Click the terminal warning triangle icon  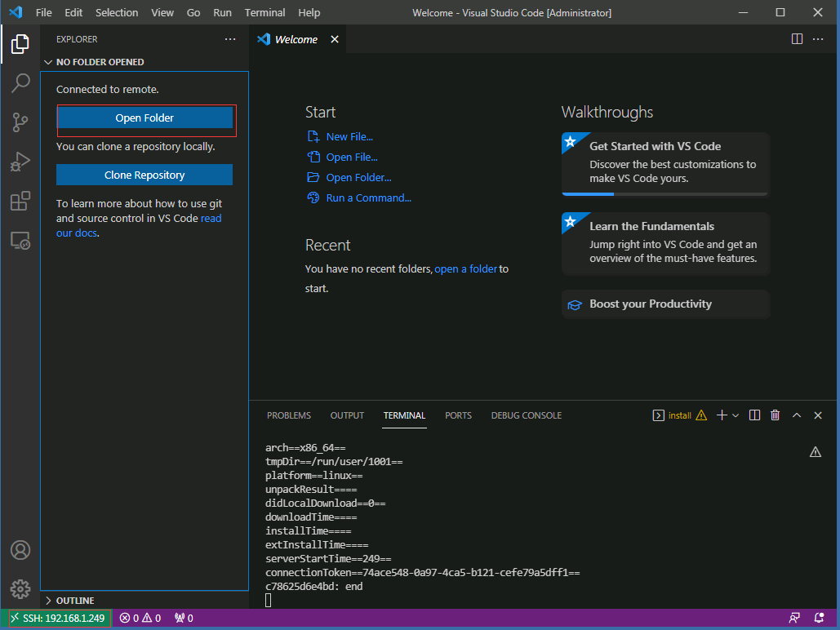point(815,452)
